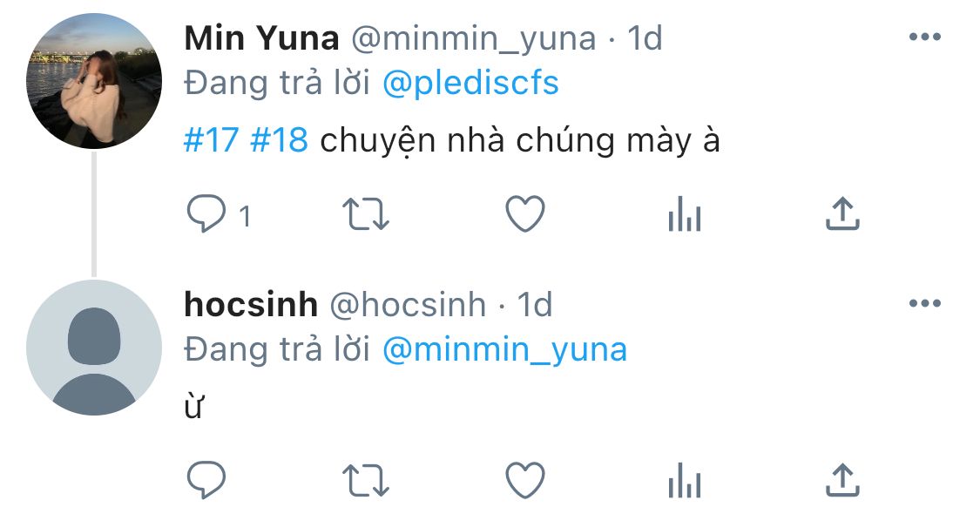Open the Min Yuna display name

click(x=261, y=38)
